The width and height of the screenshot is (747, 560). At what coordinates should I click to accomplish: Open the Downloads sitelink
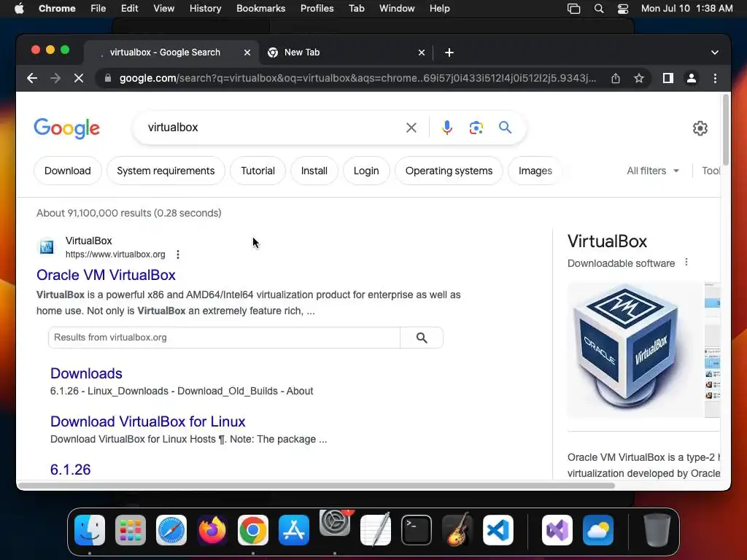click(86, 374)
